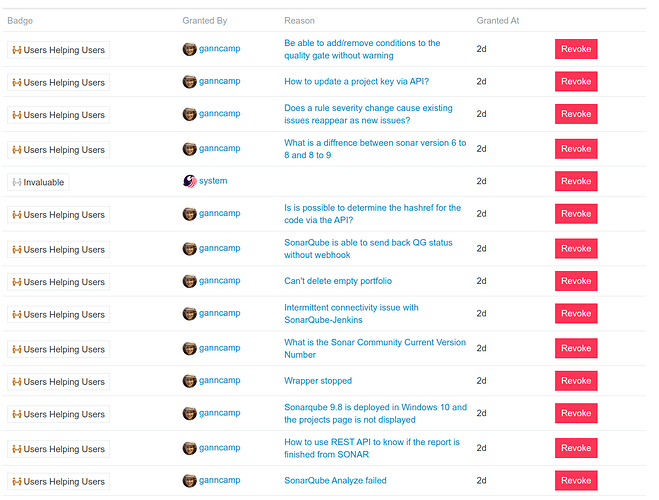659x500 pixels.
Task: Revoke badge for Sonar Community Current Version topic
Action: point(576,348)
